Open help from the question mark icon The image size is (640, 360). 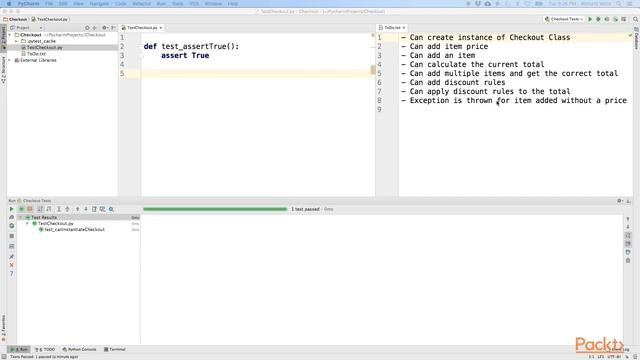[x=11, y=273]
